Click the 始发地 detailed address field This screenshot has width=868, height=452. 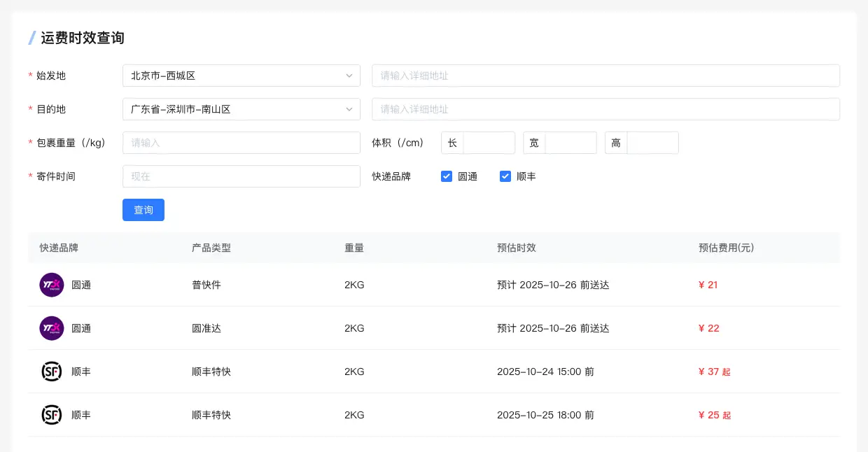[605, 76]
